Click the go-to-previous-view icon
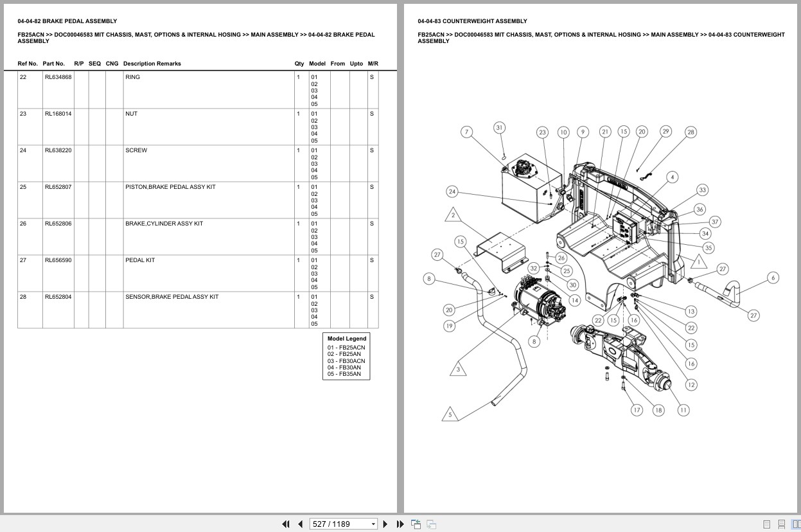Screen dimensions: 801x532 tap(416, 524)
